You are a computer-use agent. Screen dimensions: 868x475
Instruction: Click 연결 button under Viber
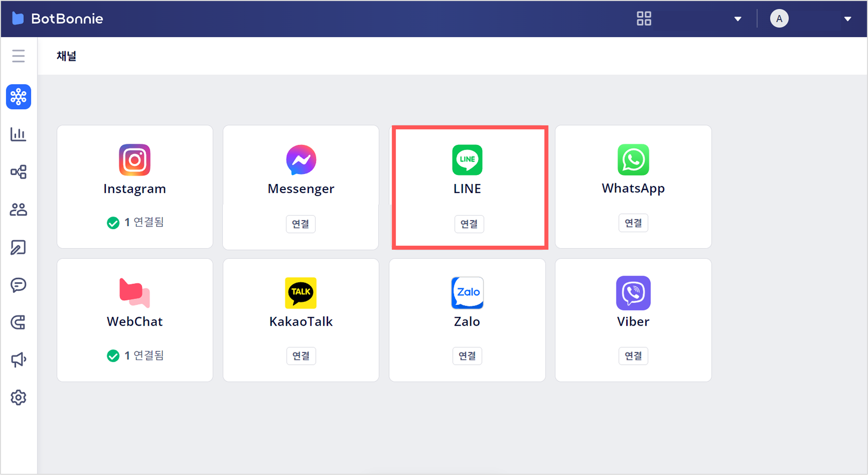(x=634, y=356)
